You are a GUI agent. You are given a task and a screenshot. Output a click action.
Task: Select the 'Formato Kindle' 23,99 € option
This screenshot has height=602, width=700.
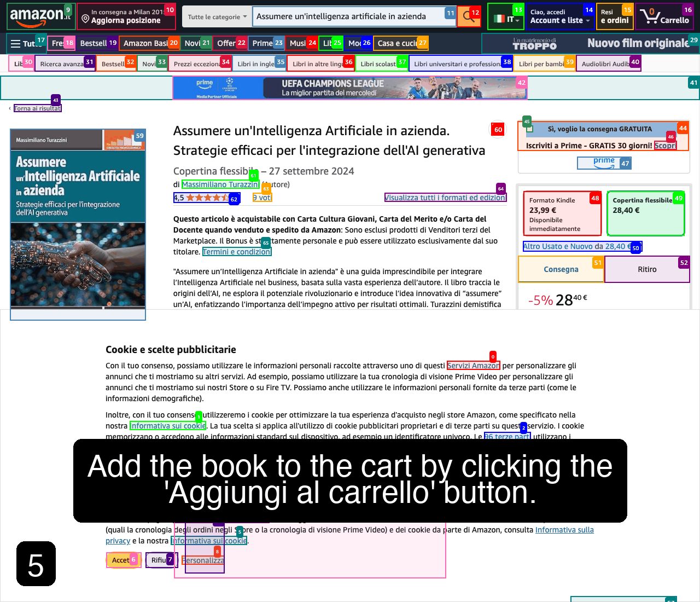562,213
